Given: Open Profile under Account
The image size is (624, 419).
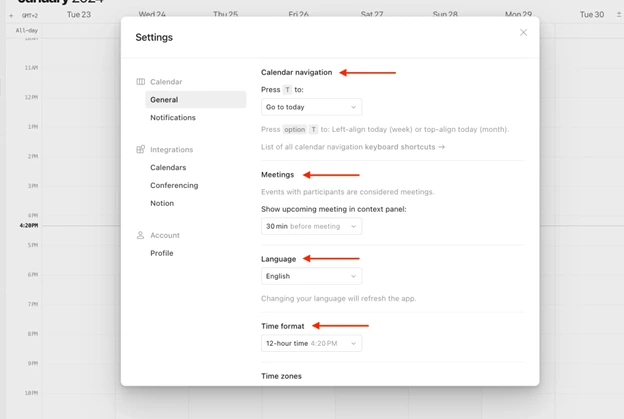Looking at the screenshot, I should (x=162, y=254).
